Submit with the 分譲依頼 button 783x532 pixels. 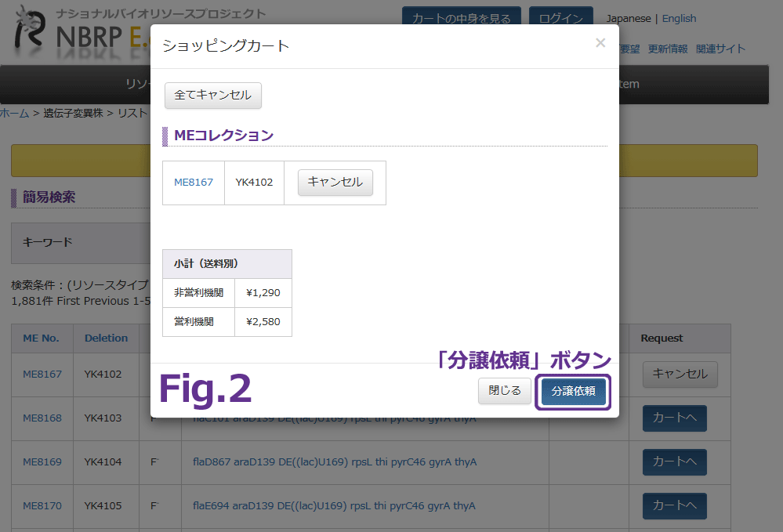[x=573, y=391]
